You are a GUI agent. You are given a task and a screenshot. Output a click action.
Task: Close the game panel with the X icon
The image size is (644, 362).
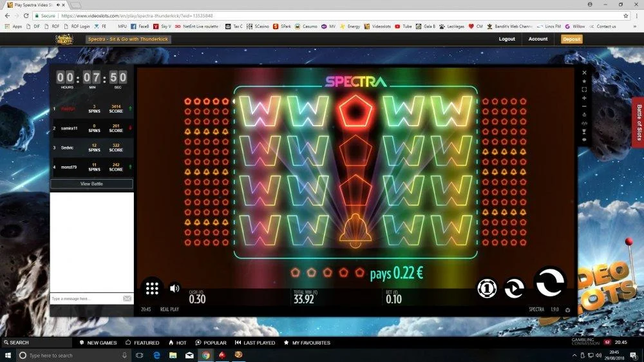coord(584,73)
